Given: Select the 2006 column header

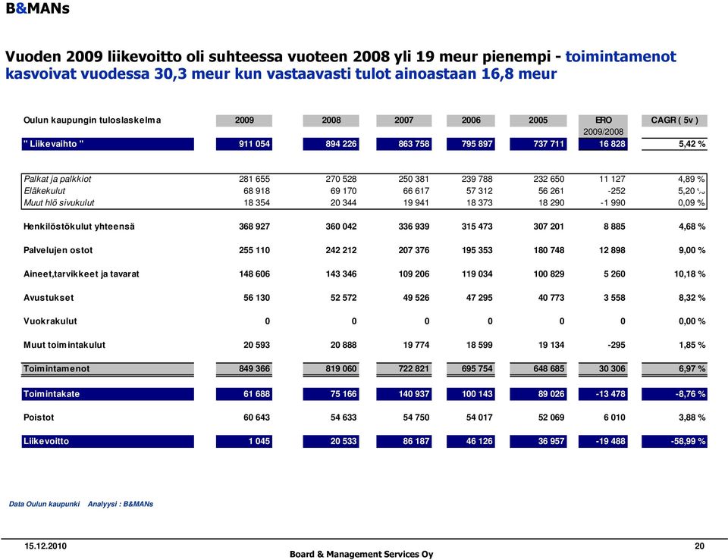Looking at the screenshot, I should (x=471, y=120).
